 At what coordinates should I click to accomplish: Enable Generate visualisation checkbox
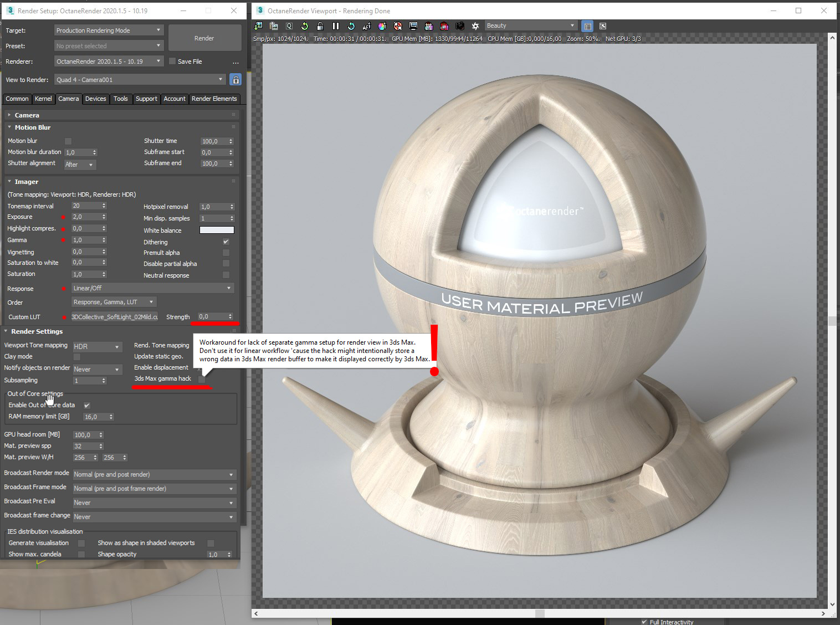pos(81,544)
